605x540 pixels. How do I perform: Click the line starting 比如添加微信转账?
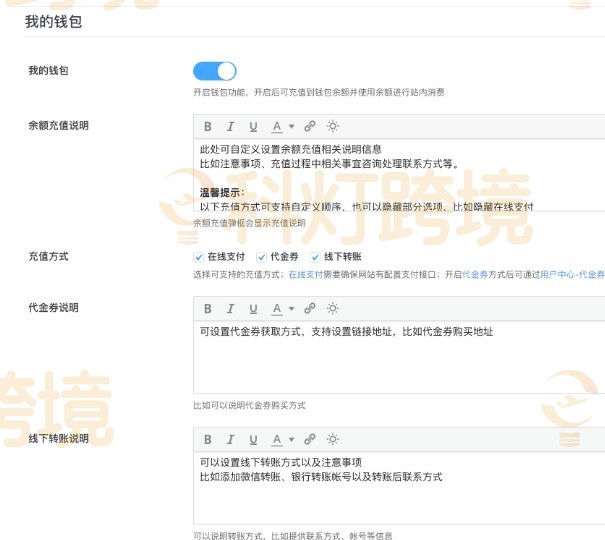pos(321,477)
